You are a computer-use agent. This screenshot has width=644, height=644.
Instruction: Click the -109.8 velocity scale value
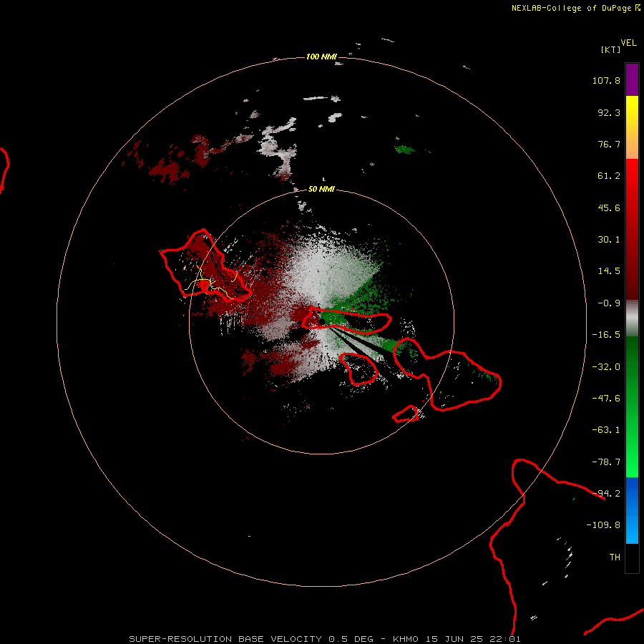pos(603,525)
